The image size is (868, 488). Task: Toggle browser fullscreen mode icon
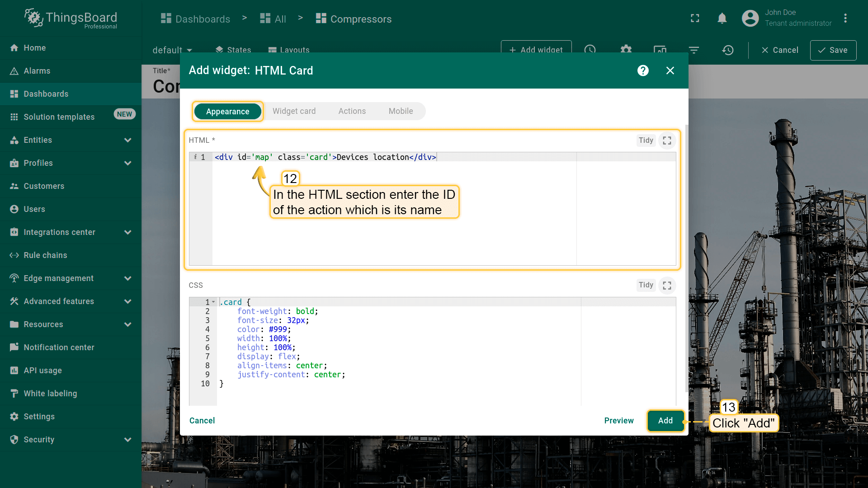click(x=695, y=19)
